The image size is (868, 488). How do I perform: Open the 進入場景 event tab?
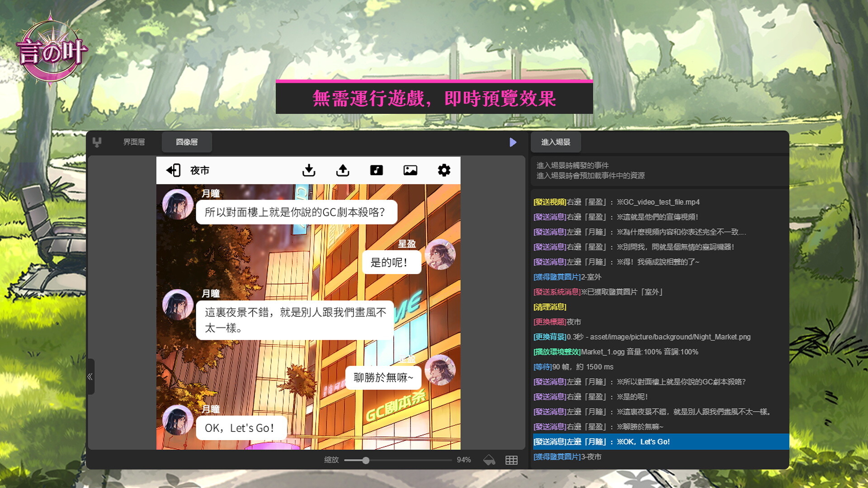[x=556, y=142]
